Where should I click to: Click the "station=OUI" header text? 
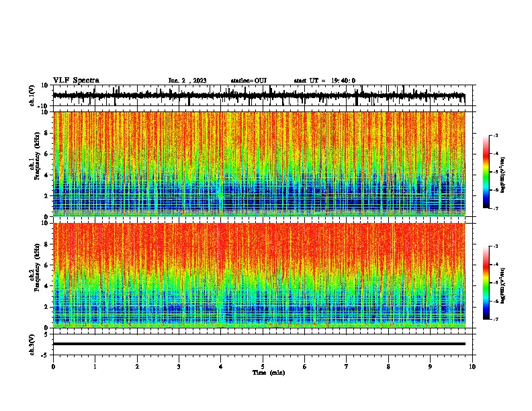249,81
